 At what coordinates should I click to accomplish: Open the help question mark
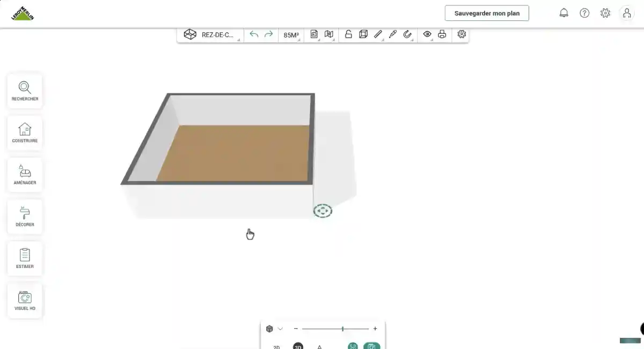pyautogui.click(x=584, y=13)
